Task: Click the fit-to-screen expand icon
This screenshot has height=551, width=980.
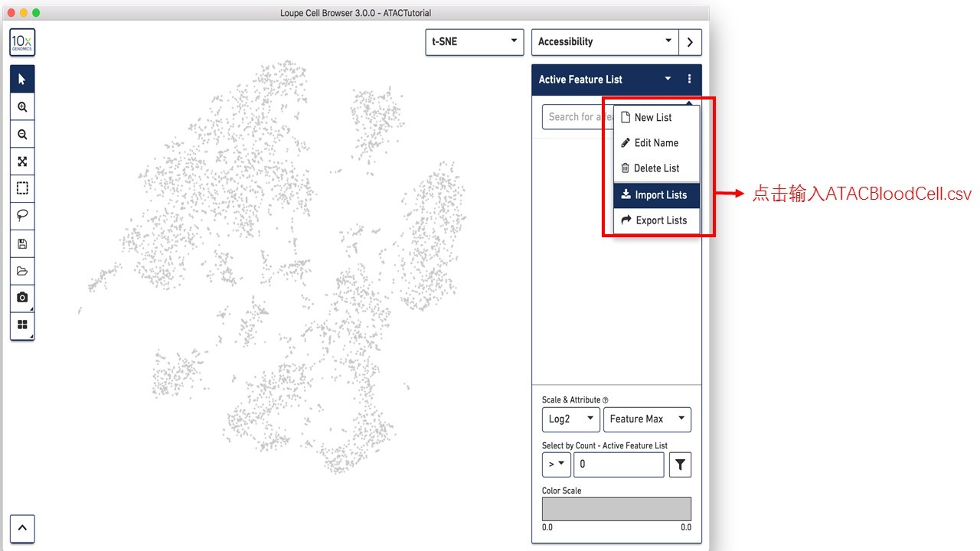Action: (x=22, y=161)
